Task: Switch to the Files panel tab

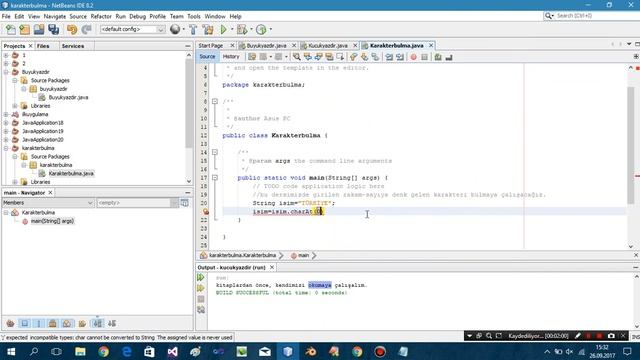Action: tap(43, 46)
